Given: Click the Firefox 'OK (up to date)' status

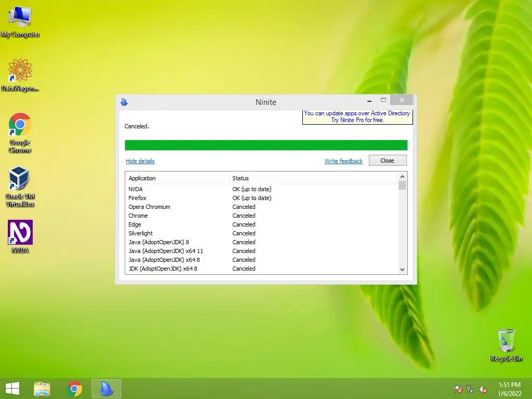Looking at the screenshot, I should pyautogui.click(x=252, y=198).
